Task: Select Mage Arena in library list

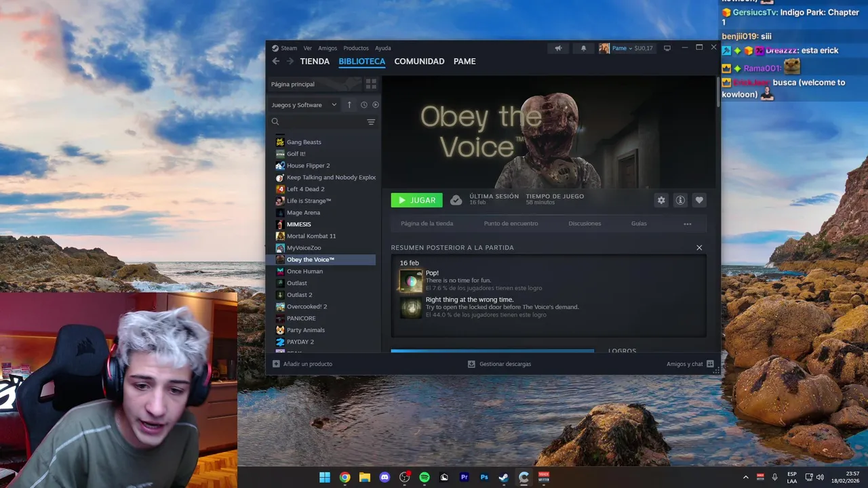Action: point(325,213)
